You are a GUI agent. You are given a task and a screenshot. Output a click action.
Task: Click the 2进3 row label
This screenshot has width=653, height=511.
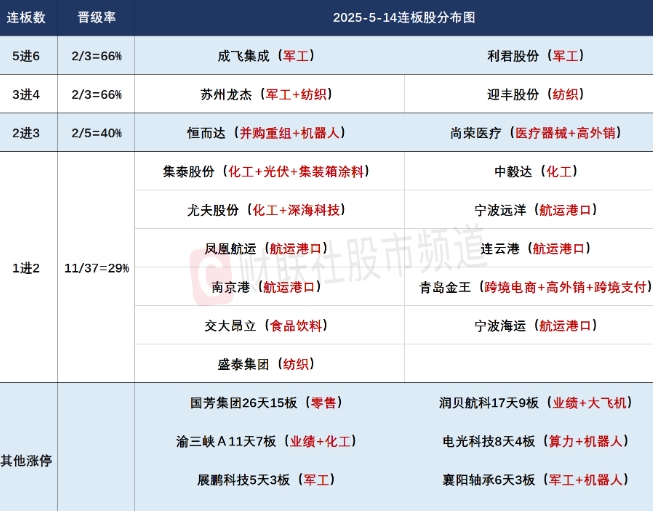[26, 133]
